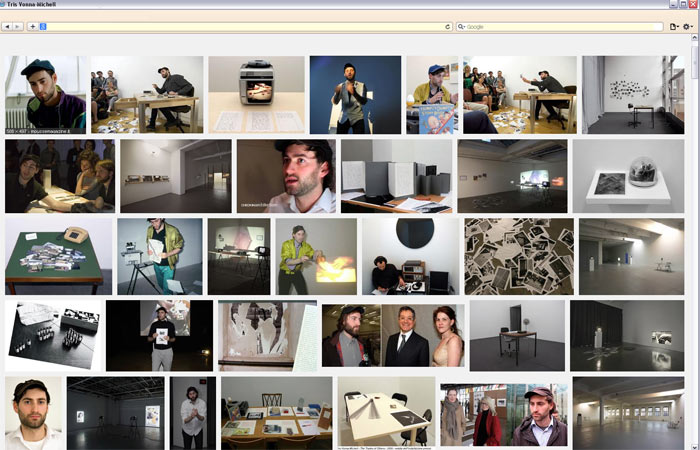Image resolution: width=700 pixels, height=450 pixels.
Task: Close the browser window
Action: point(693,4)
